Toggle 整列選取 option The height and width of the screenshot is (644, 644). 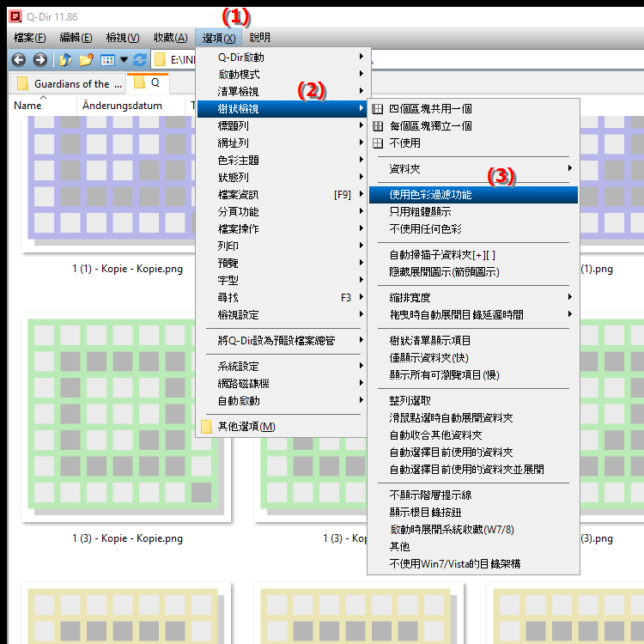click(x=473, y=401)
